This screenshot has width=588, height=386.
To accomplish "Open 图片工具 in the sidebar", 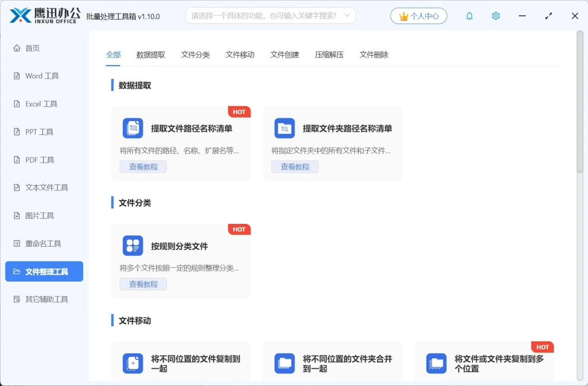I will point(44,215).
